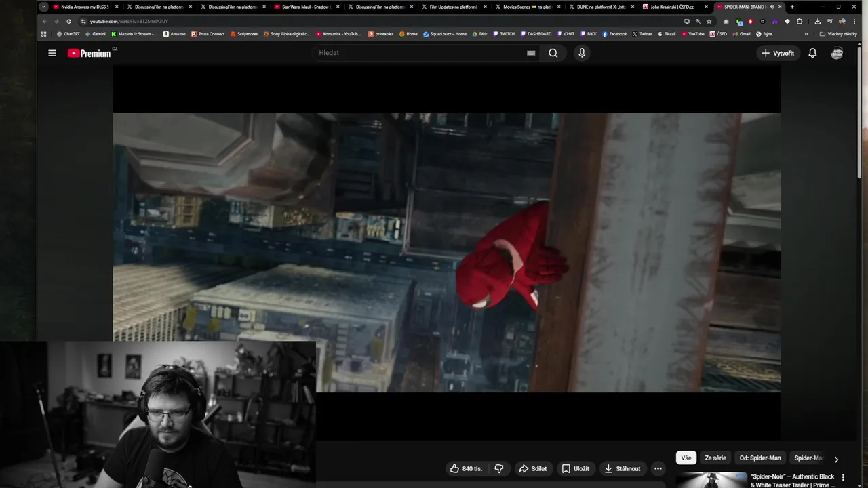Click the Sdílet share button

533,468
